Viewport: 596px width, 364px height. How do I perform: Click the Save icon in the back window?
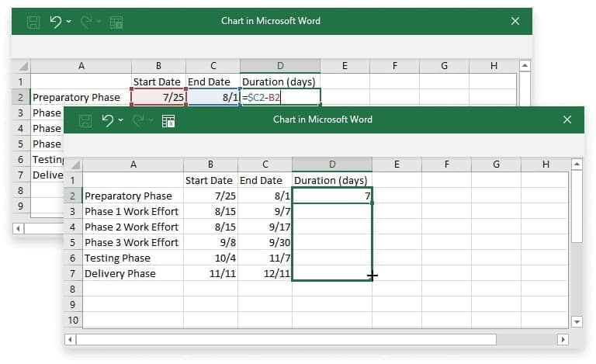point(33,22)
